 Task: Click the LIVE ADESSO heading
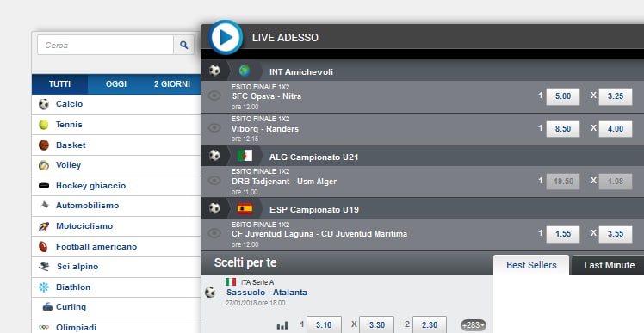[x=285, y=37]
